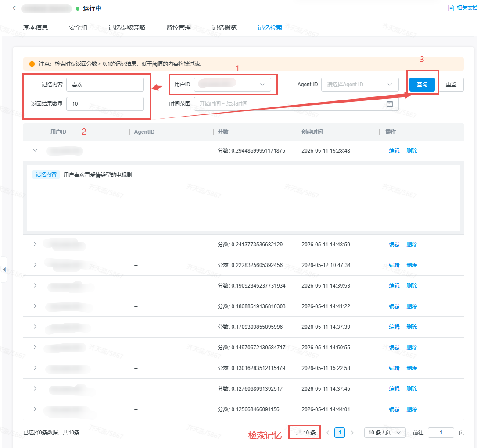Open the 10 条/页 page size dropdown
Viewport: 477px width, 448px height.
click(x=385, y=433)
